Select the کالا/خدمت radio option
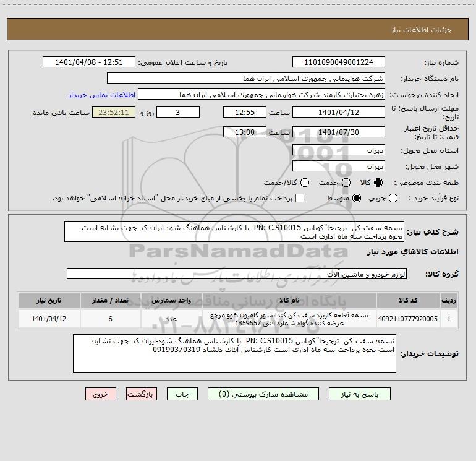Viewport: 476px width, 461px height. (x=305, y=183)
